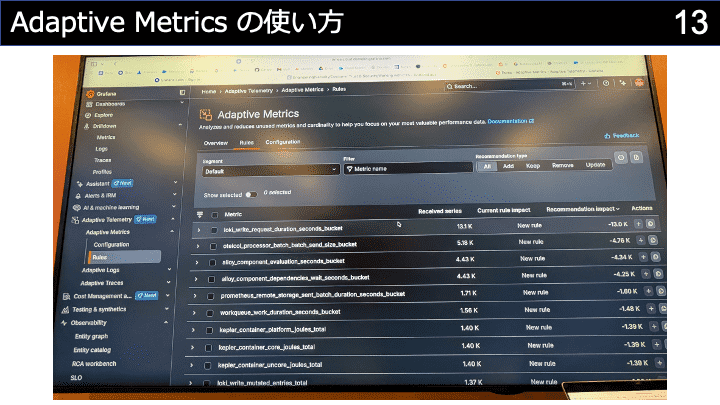This screenshot has width=720, height=405.
Task: Open the Segment dropdown showing Default
Action: (270, 171)
